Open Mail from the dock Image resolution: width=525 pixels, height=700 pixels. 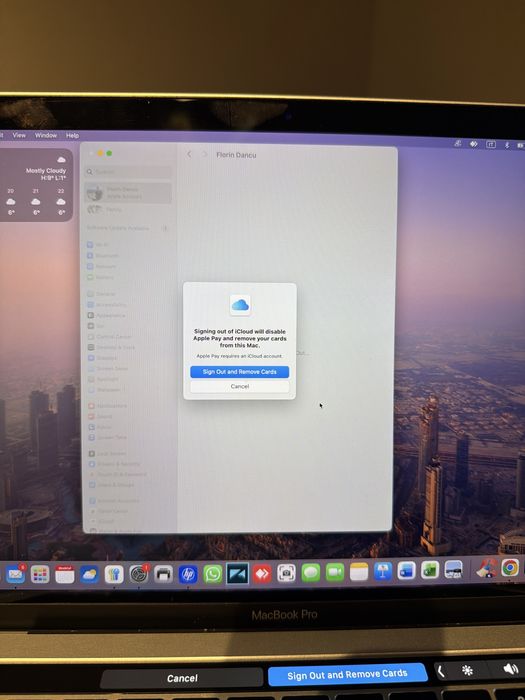point(15,574)
